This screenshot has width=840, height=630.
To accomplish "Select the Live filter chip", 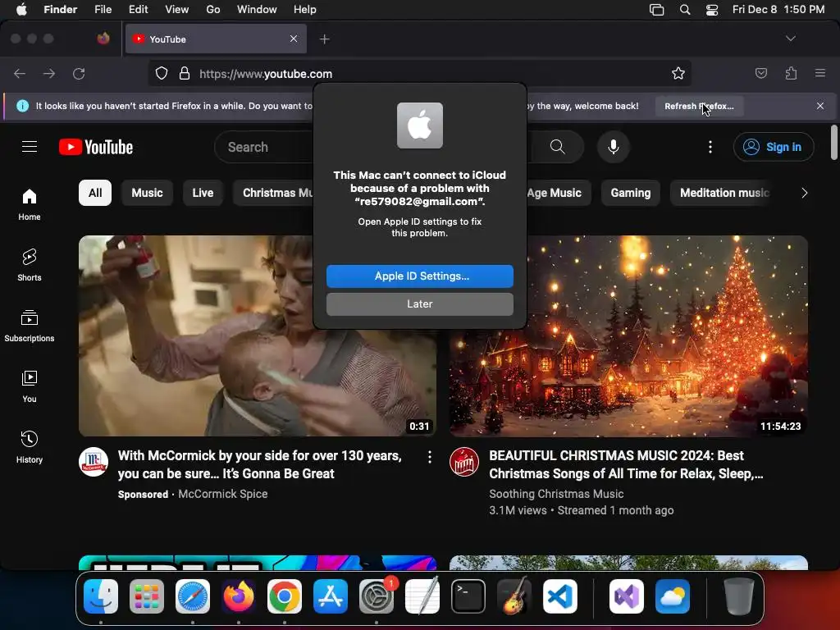I will 203,193.
